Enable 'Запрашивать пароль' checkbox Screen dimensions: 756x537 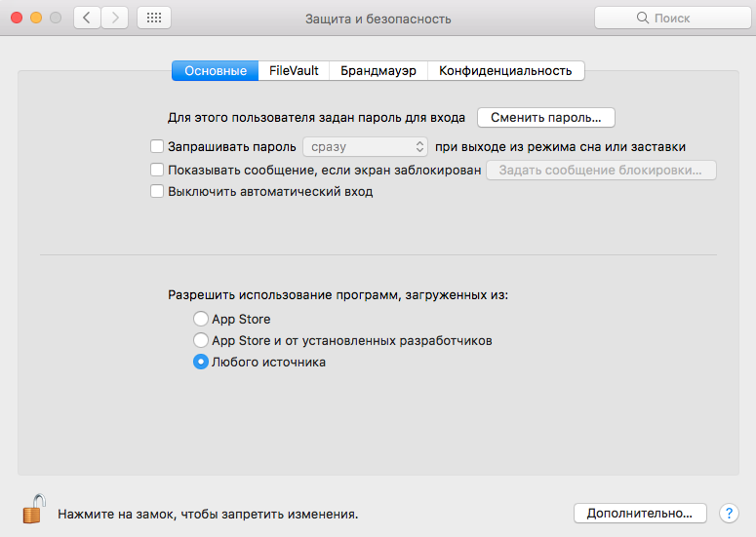[157, 146]
